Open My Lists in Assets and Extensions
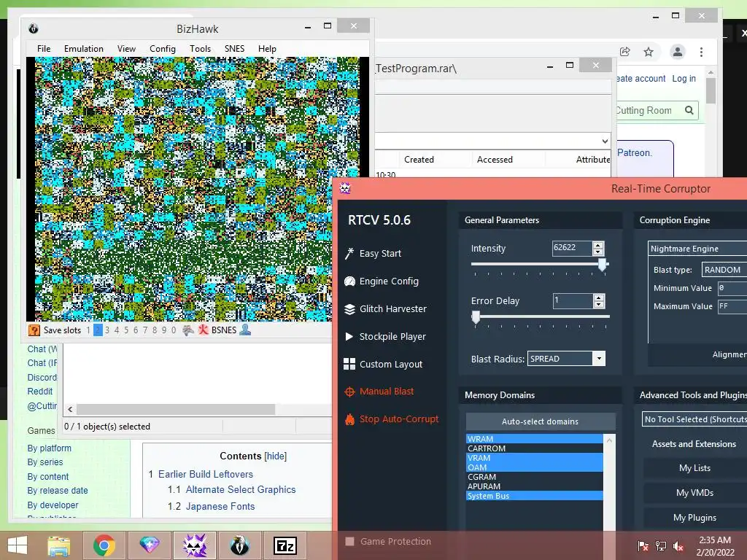Screen dimensions: 747x560 pyautogui.click(x=694, y=468)
